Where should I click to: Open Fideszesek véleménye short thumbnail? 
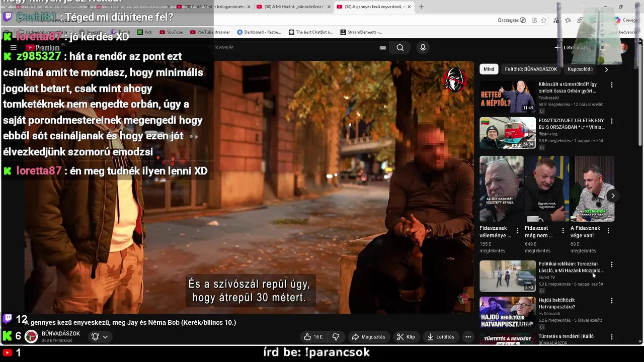[502, 189]
